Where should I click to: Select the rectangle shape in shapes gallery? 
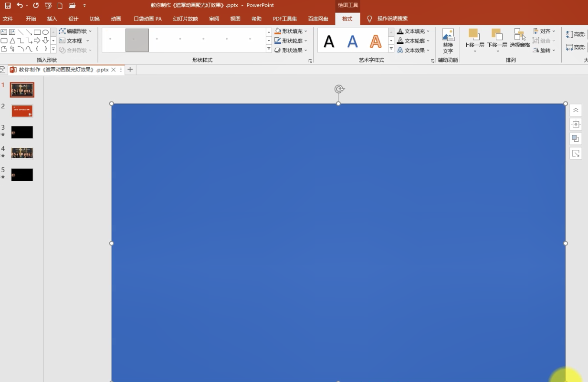tap(37, 32)
